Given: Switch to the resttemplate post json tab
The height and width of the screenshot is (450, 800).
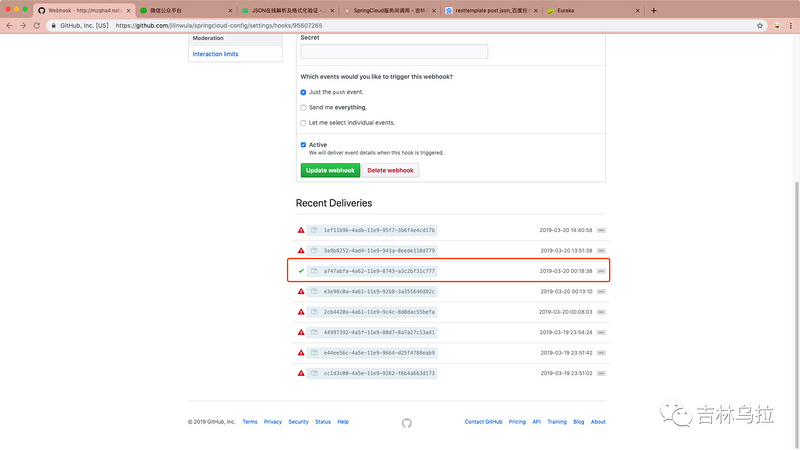Looking at the screenshot, I should tap(491, 10).
